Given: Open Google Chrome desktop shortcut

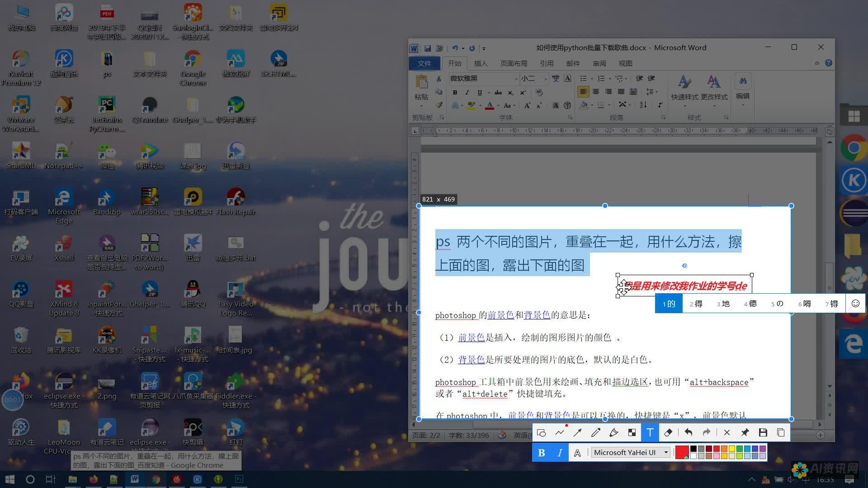Looking at the screenshot, I should [193, 67].
